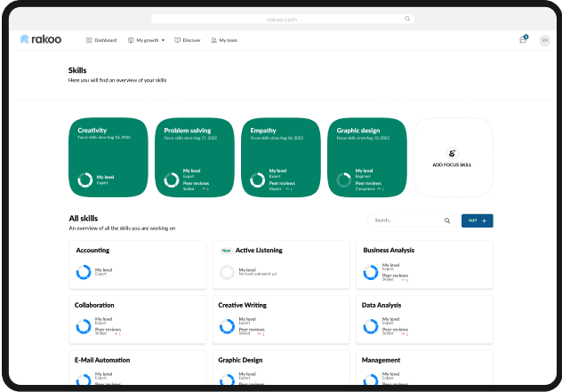Click the Skills page heading
562x392 pixels.
tap(77, 70)
